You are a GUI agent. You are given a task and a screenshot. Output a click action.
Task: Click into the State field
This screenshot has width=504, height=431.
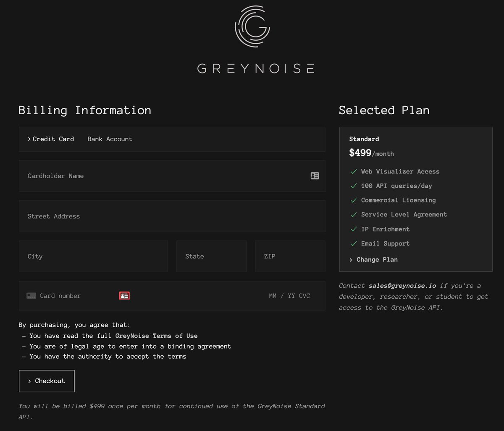point(212,256)
